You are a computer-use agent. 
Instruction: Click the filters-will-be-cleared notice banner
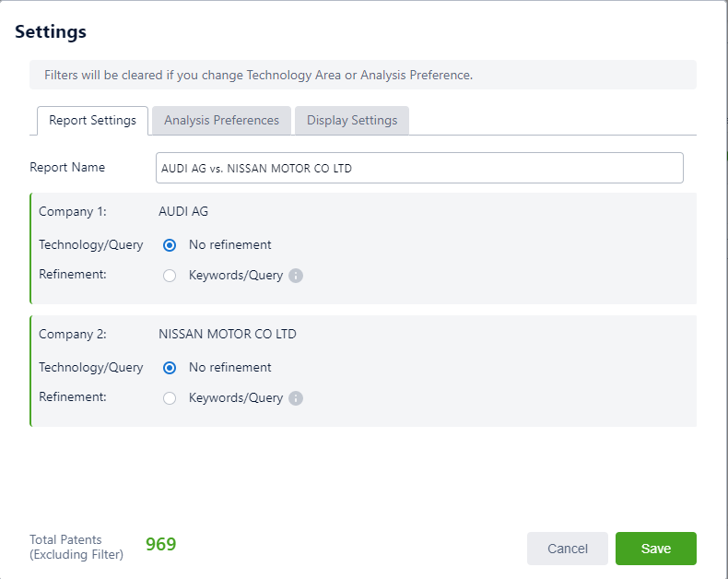pos(362,75)
